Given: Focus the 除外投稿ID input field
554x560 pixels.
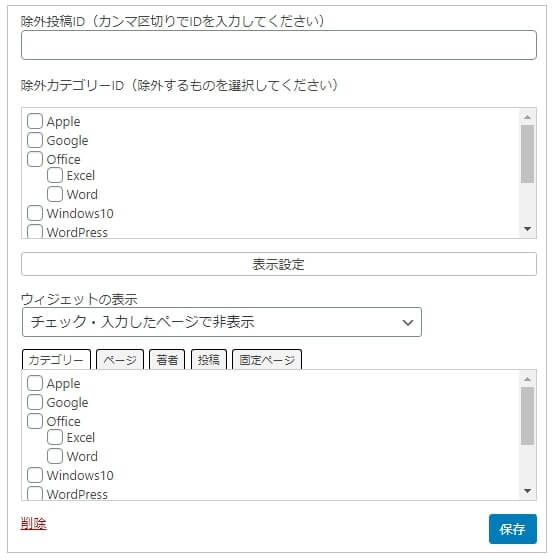Looking at the screenshot, I should [x=279, y=45].
